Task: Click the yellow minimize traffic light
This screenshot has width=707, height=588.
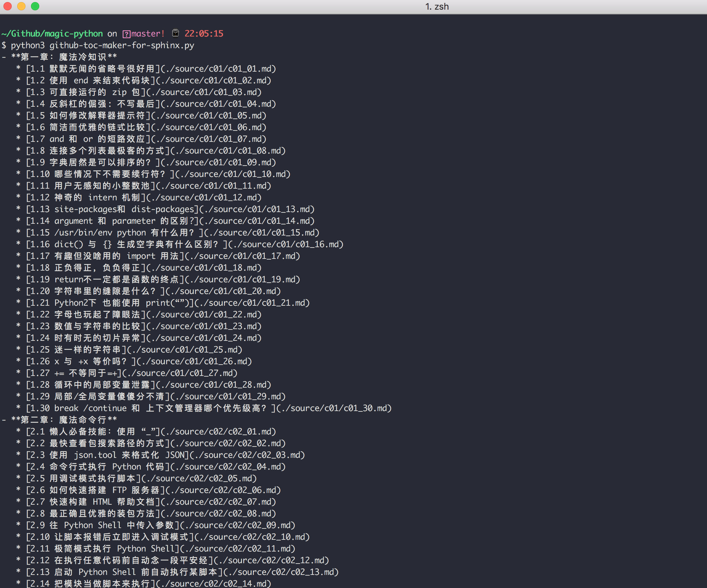Action: 21,6
